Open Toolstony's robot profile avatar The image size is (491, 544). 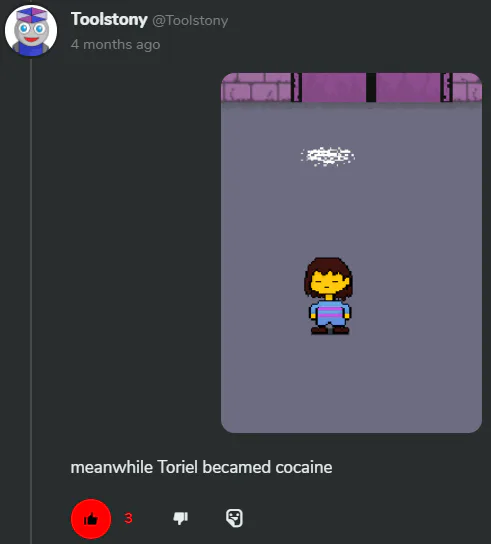pyautogui.click(x=31, y=31)
